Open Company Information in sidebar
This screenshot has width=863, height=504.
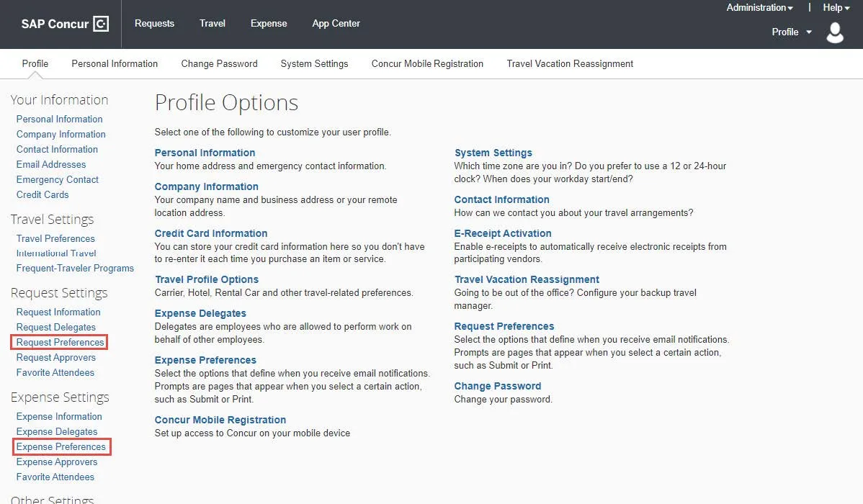pos(61,134)
